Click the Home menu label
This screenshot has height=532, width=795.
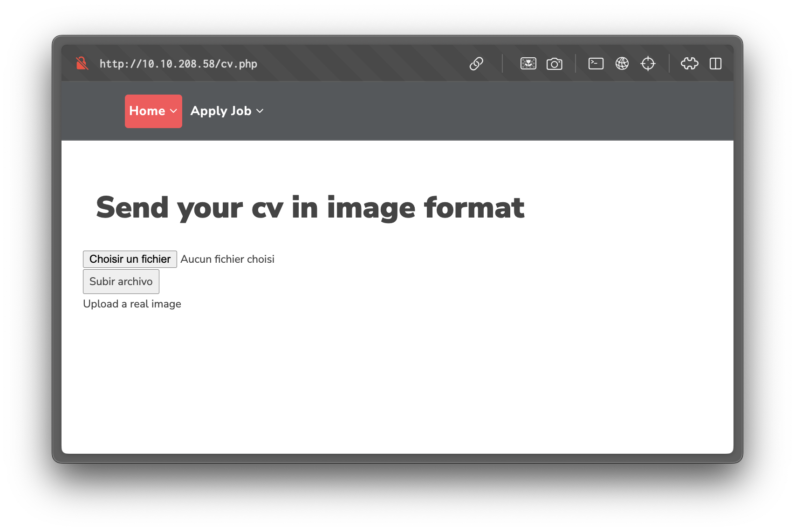(x=147, y=111)
